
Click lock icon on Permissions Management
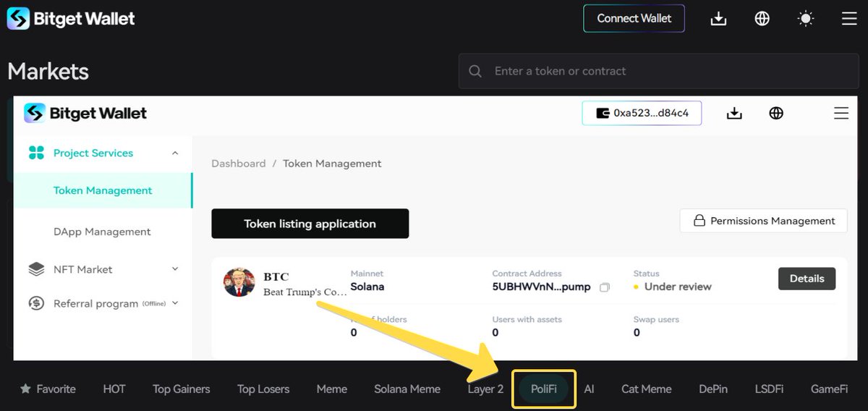pyautogui.click(x=699, y=221)
